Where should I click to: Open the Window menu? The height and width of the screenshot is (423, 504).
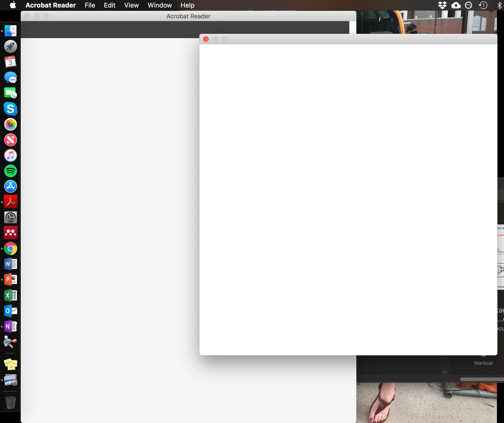click(160, 5)
